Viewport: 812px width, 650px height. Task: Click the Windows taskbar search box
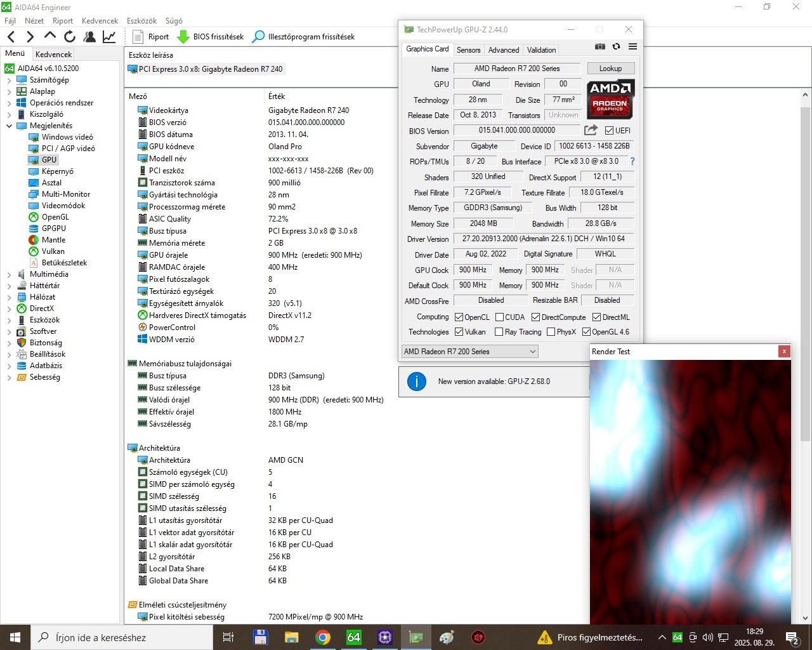coord(122,637)
